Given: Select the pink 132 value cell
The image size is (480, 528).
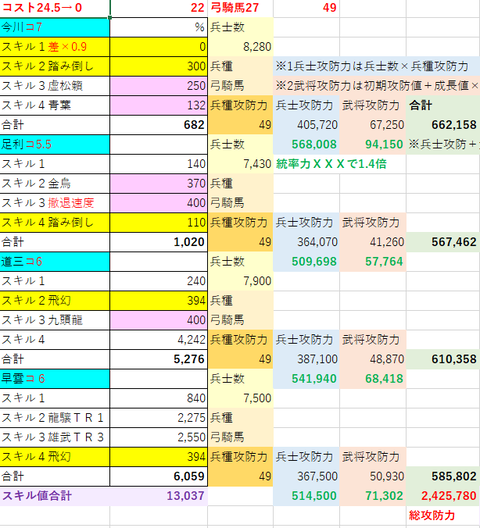Looking at the screenshot, I should (x=159, y=105).
